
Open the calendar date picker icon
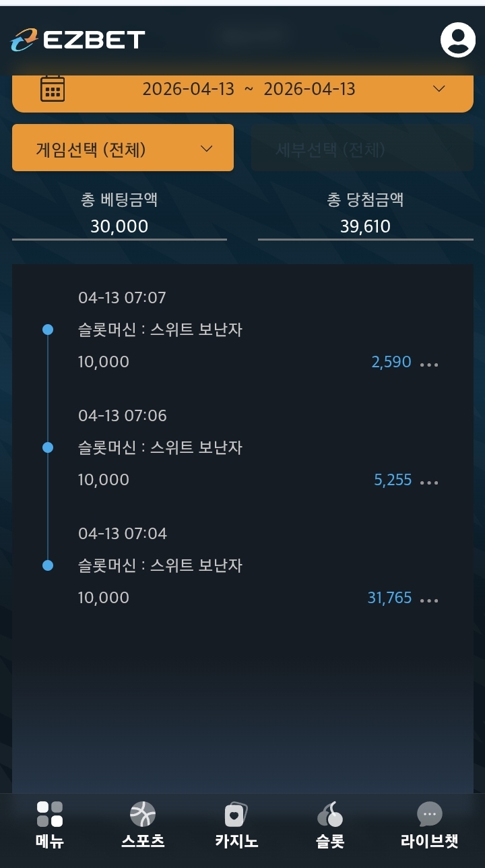point(53,89)
